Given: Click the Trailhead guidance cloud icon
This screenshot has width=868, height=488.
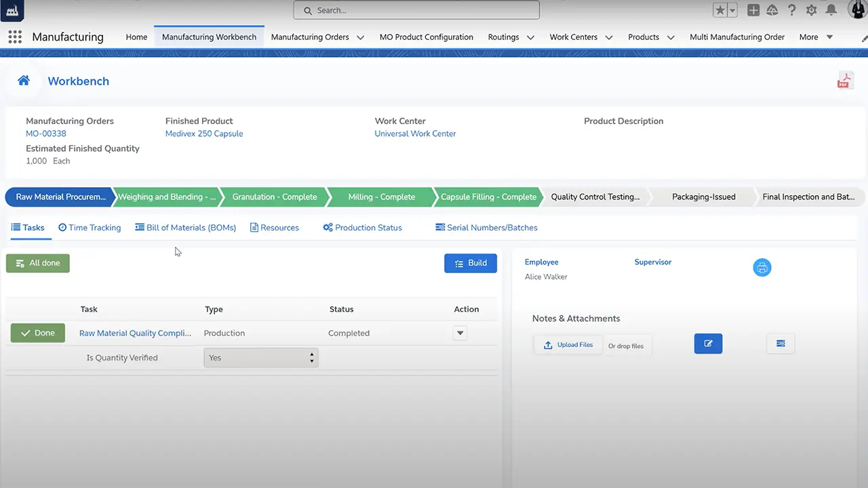Looking at the screenshot, I should point(772,10).
